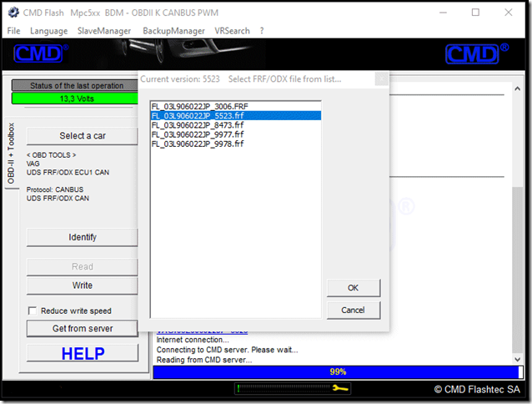The image size is (532, 404).
Task: Click the CMD Flash gear app icon
Action: coord(13,13)
